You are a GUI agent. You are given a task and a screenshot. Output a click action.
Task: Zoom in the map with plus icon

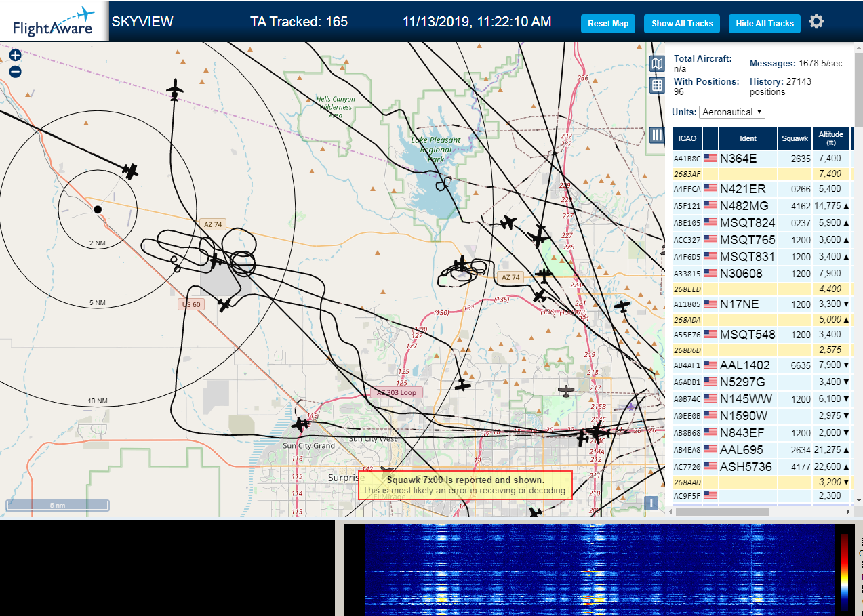pyautogui.click(x=15, y=56)
